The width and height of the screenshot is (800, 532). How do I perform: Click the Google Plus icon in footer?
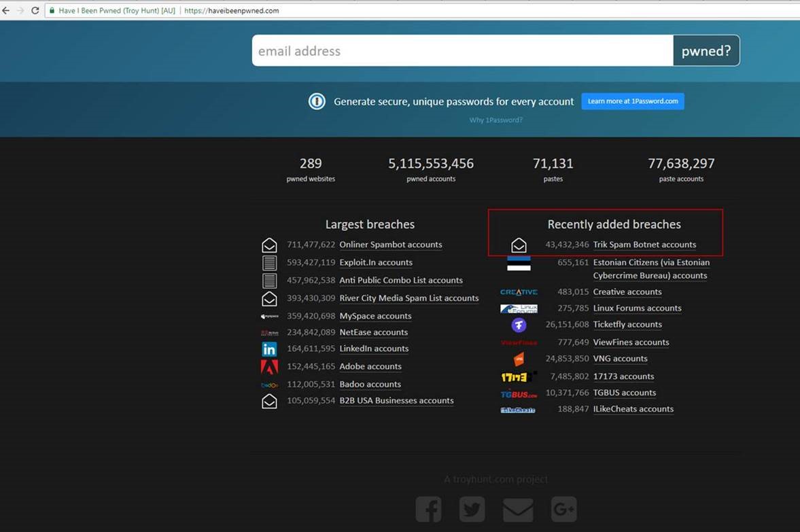click(x=563, y=509)
